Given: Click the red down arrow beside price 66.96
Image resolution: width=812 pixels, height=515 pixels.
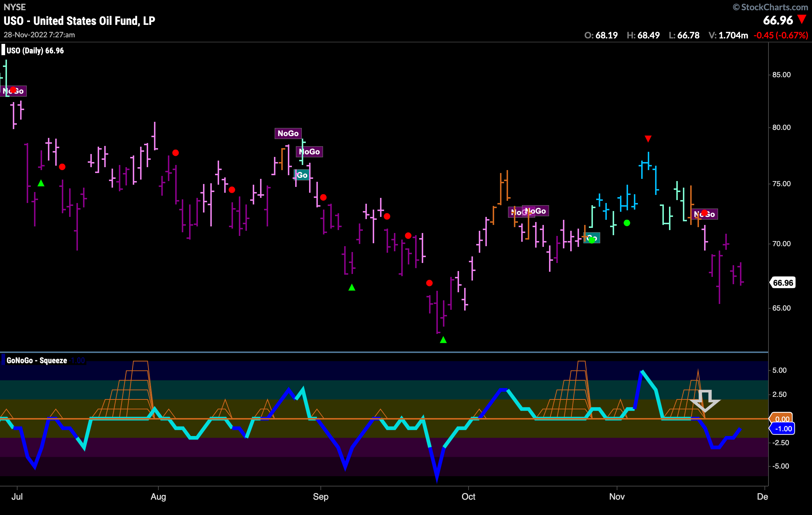Looking at the screenshot, I should [802, 19].
